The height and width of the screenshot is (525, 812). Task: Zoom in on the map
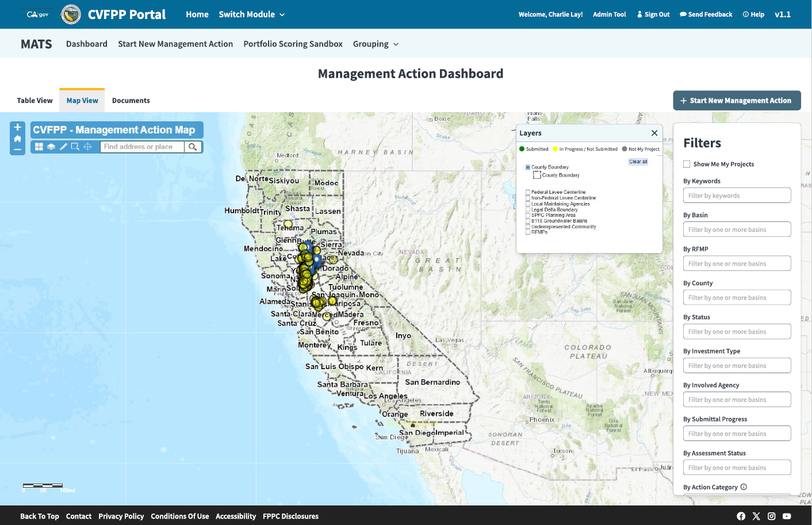coord(17,128)
